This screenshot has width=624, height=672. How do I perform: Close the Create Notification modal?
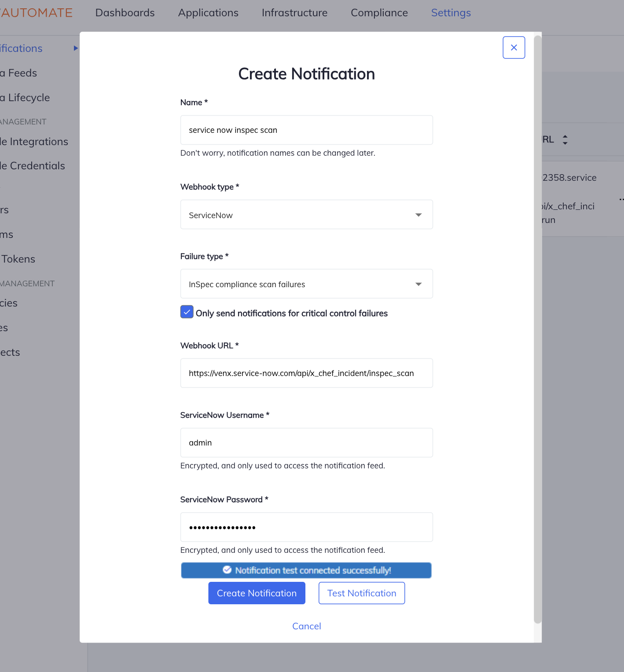[x=514, y=47]
